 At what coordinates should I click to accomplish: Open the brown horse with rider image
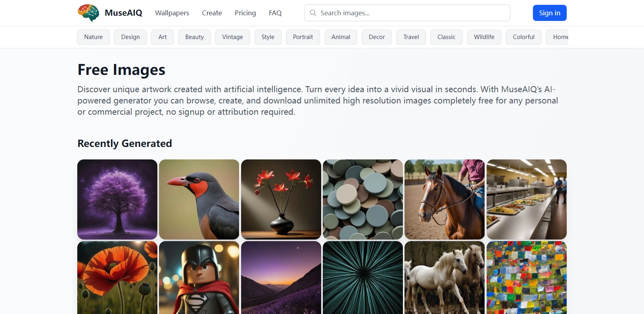pos(444,199)
